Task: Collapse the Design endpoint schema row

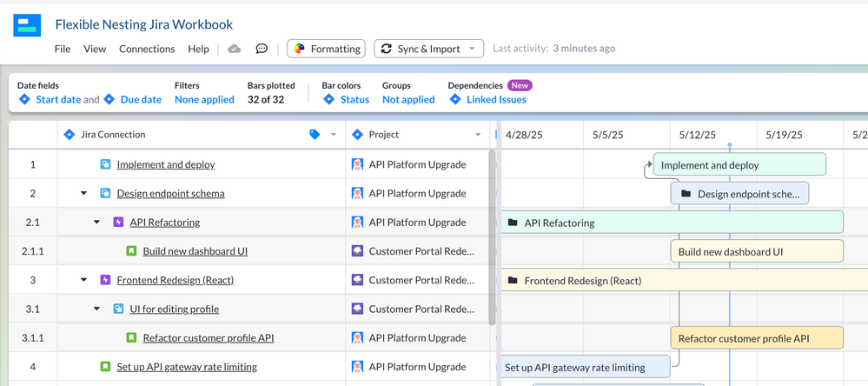Action: tap(84, 193)
